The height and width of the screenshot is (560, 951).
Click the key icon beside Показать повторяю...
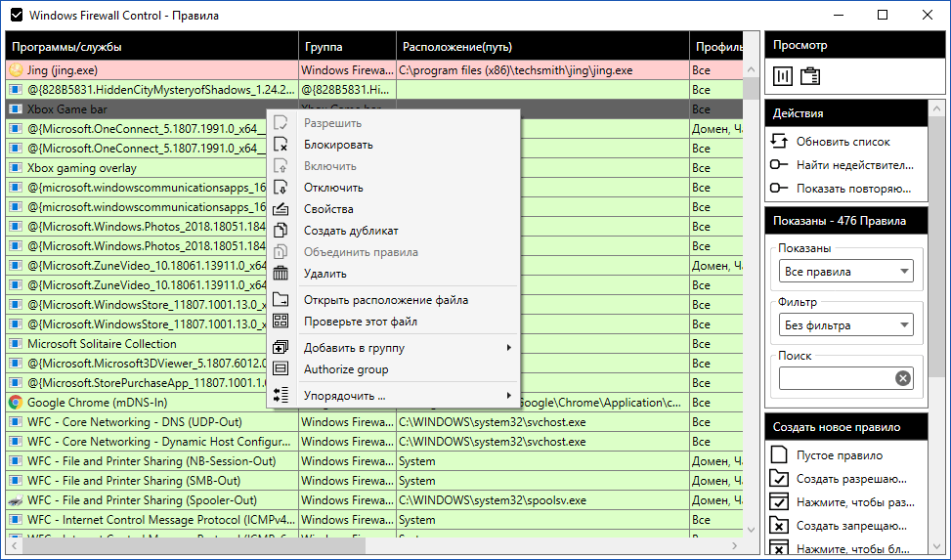tap(779, 188)
